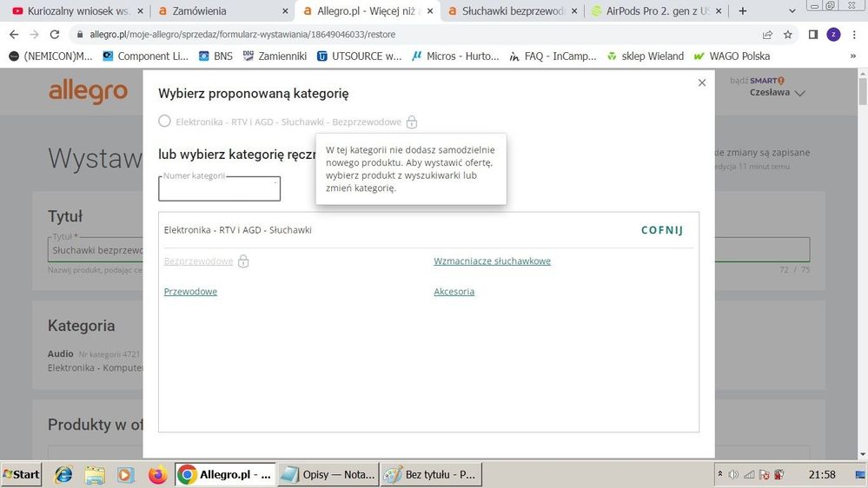
Task: Open the sklep Wieland bookmark
Action: 645,56
